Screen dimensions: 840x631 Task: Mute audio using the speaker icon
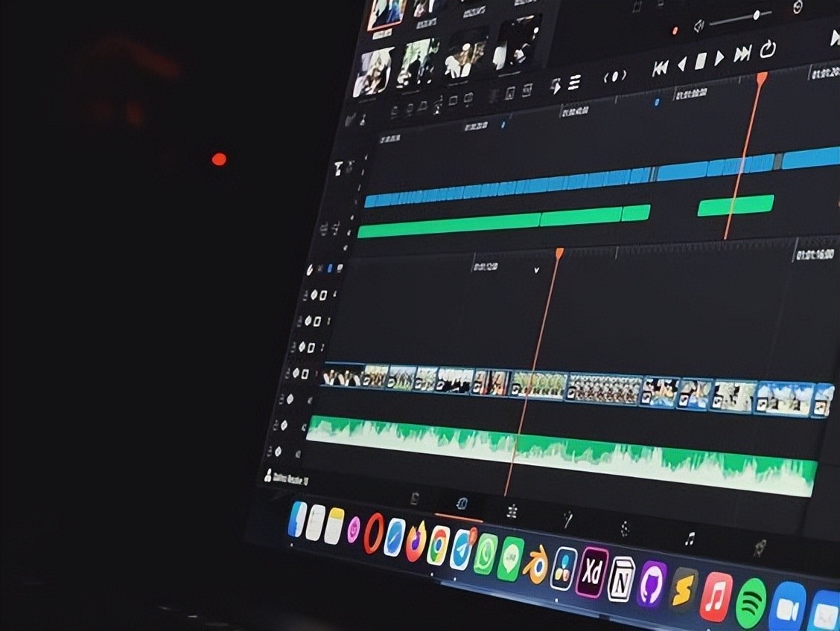click(699, 27)
